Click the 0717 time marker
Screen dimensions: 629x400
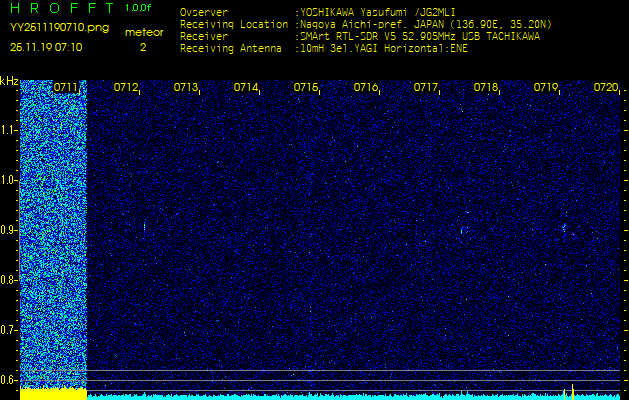426,87
